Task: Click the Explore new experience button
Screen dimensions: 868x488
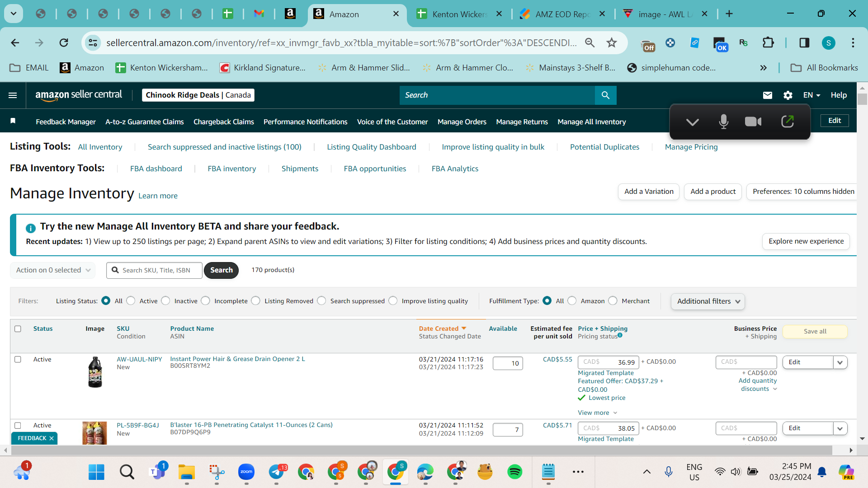Action: tap(806, 241)
